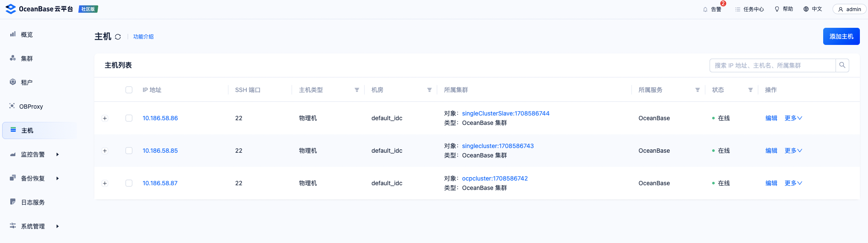Open host link 10.186.58.85
Screen dimensions: 868x243
coord(160,151)
